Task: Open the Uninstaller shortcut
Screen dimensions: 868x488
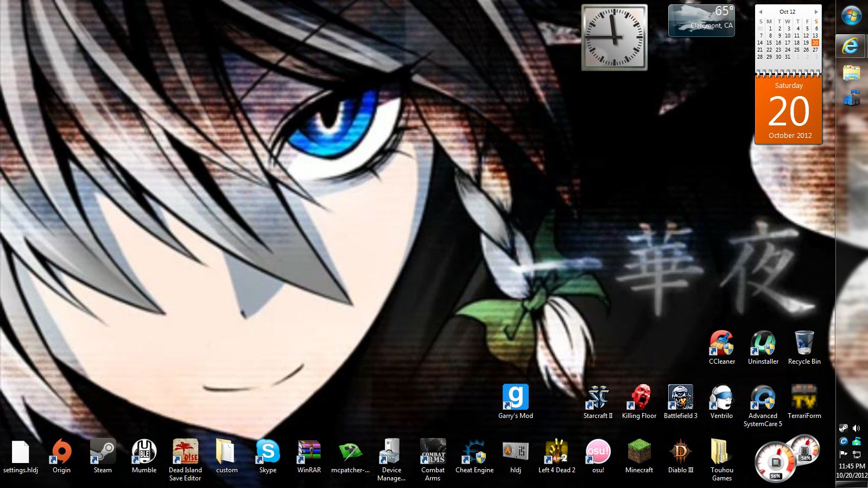Action: pos(763,348)
